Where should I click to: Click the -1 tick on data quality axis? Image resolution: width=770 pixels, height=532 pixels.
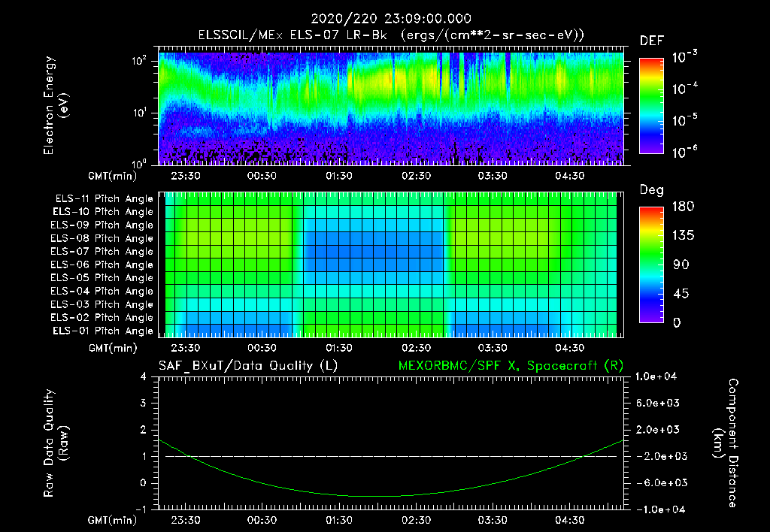pyautogui.click(x=141, y=509)
